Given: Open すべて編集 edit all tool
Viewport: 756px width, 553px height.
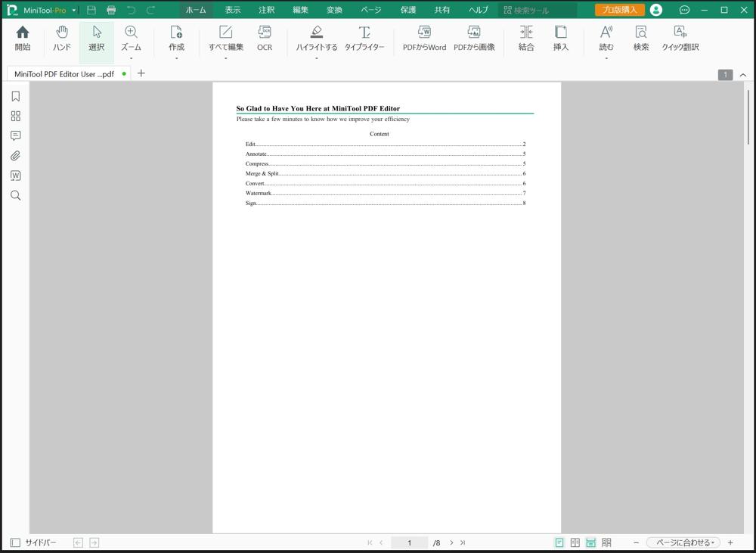Looking at the screenshot, I should tap(225, 39).
